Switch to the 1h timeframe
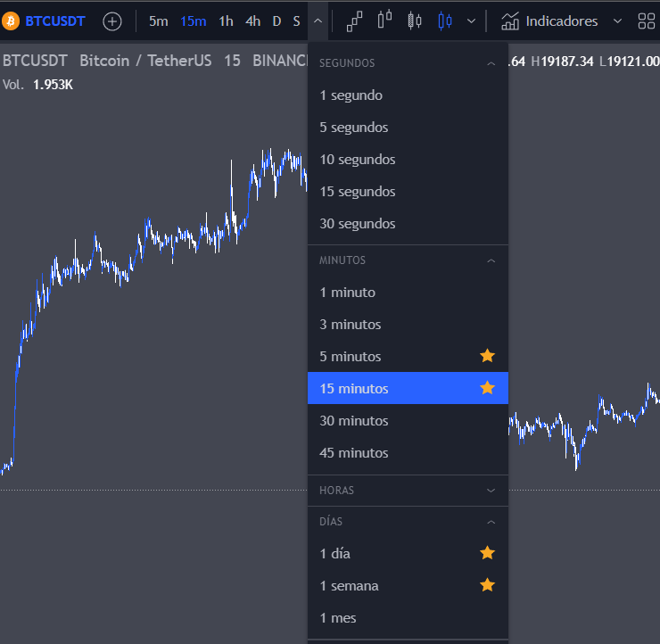The height and width of the screenshot is (644, 660). tap(226, 21)
